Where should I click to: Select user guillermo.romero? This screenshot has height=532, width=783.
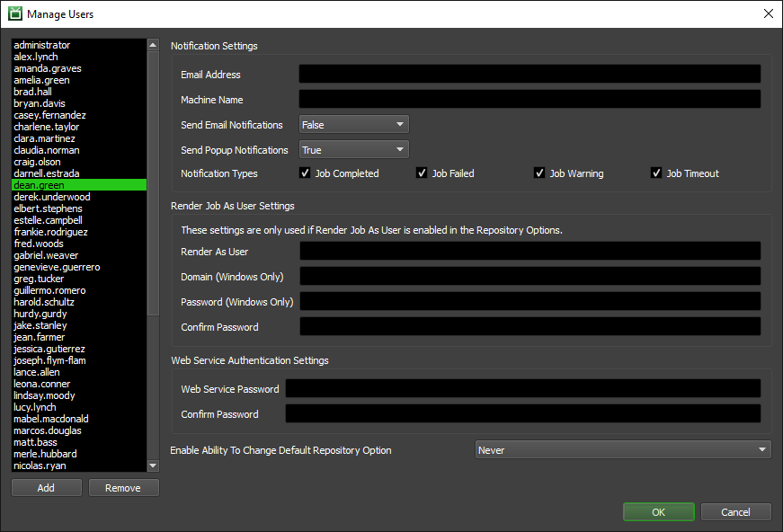pyautogui.click(x=79, y=290)
